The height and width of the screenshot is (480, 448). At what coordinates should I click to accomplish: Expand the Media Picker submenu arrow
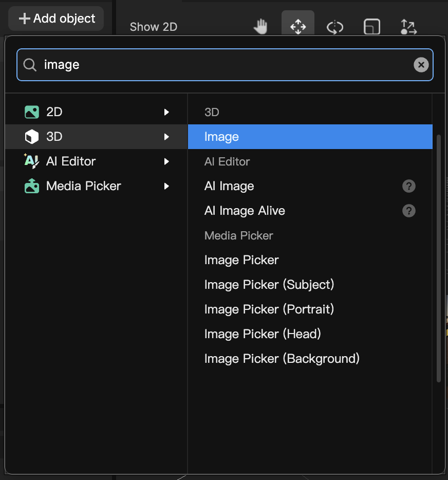pos(166,186)
